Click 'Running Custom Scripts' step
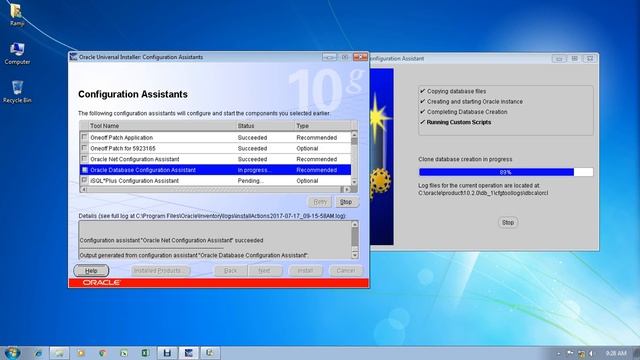 [x=459, y=122]
